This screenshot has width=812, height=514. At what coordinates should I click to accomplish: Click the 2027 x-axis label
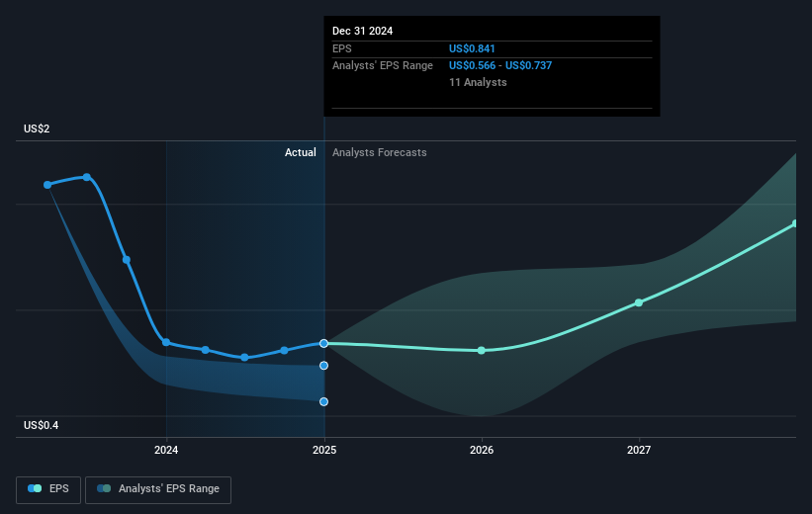point(639,450)
